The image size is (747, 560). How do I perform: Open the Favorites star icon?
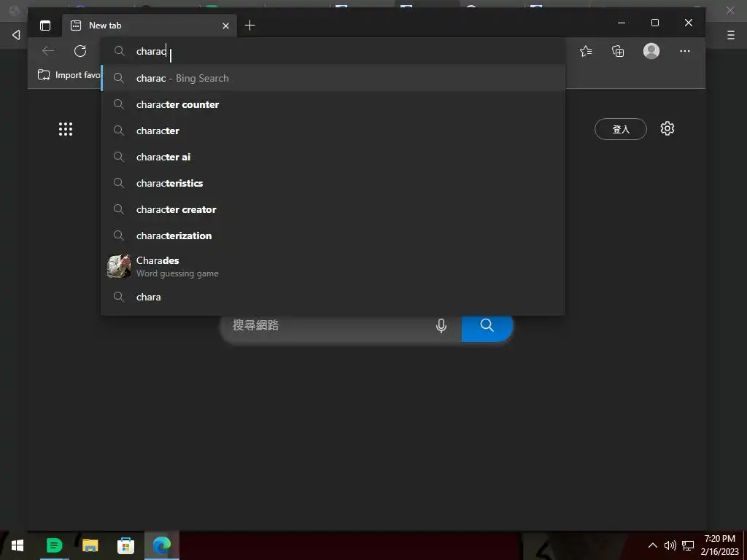[586, 51]
